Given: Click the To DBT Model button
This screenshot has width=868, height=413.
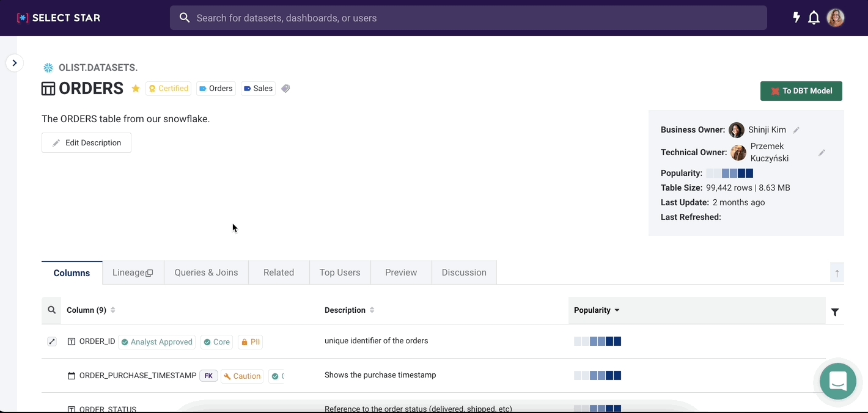Looking at the screenshot, I should [x=801, y=91].
